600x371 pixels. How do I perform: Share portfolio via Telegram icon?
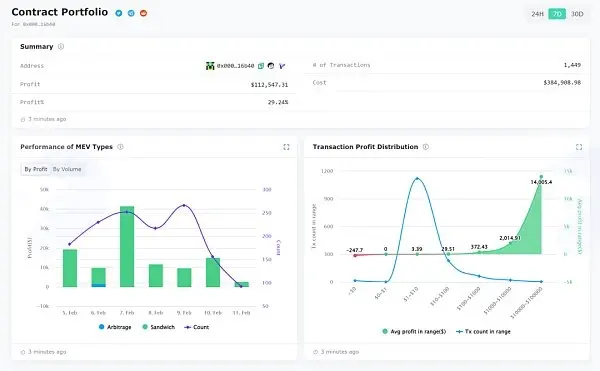click(x=131, y=13)
